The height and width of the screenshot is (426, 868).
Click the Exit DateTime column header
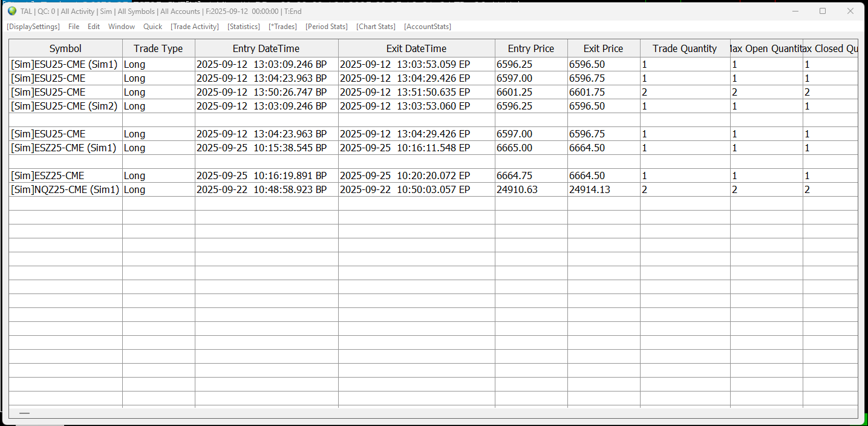tap(416, 48)
